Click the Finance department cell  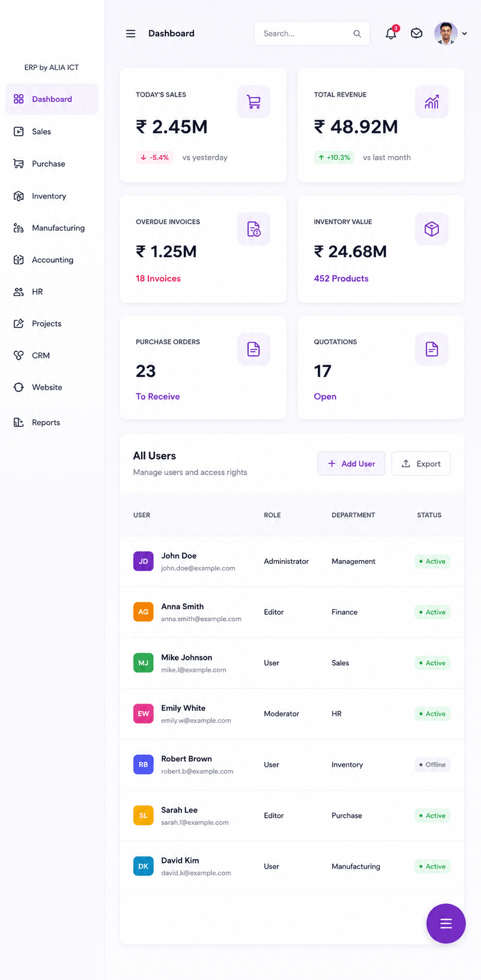(x=344, y=612)
